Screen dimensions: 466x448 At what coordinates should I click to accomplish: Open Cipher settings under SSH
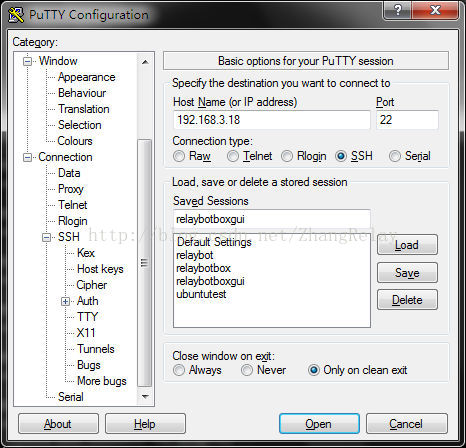[92, 285]
